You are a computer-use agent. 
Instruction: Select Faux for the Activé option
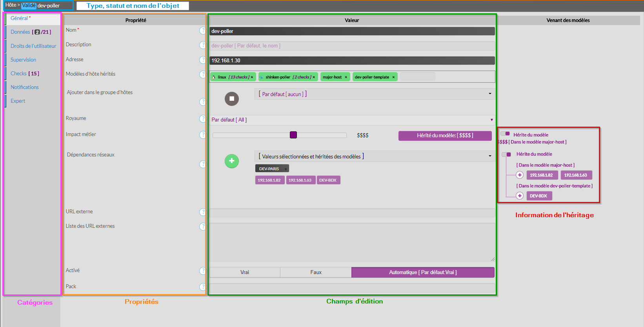point(316,272)
